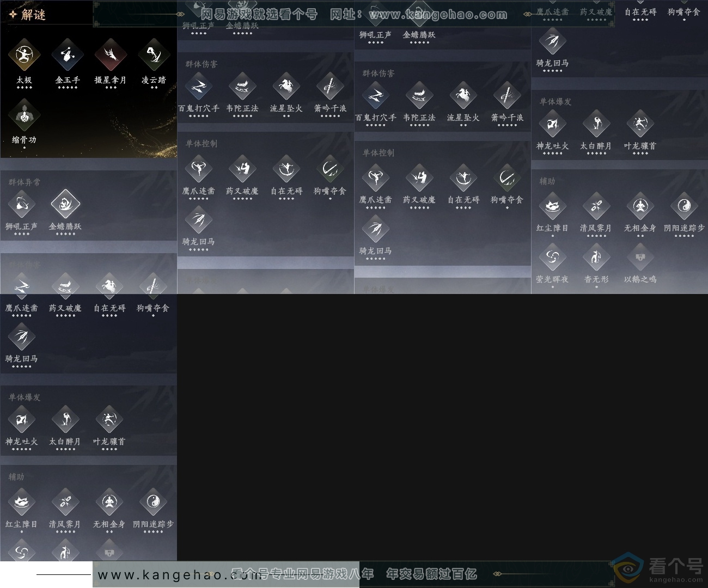Viewport: 708px width, 588px height.
Task: Select 神龙吐火 icon in the rightmost panel
Action: tap(552, 124)
